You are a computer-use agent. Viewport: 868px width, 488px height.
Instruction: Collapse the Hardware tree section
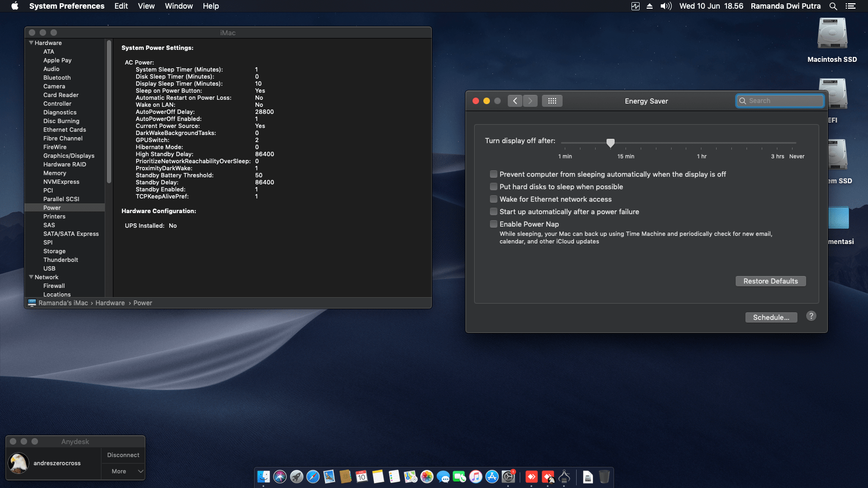(31, 43)
